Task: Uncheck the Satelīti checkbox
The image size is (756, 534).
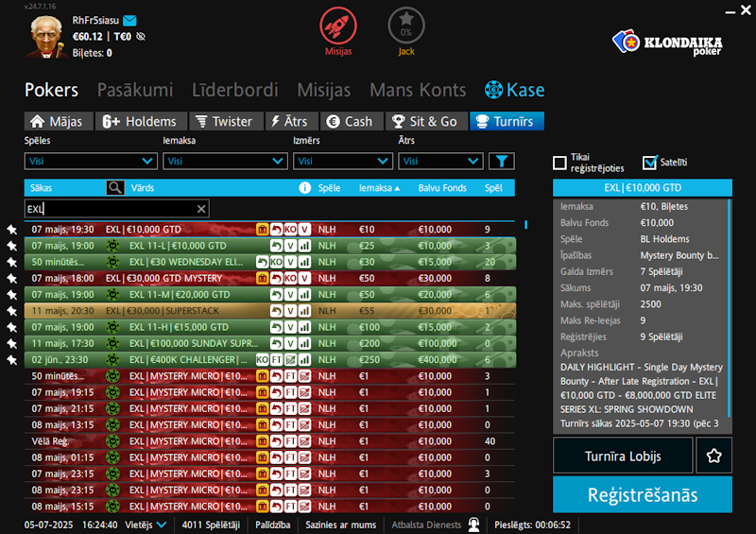Action: pos(650,164)
